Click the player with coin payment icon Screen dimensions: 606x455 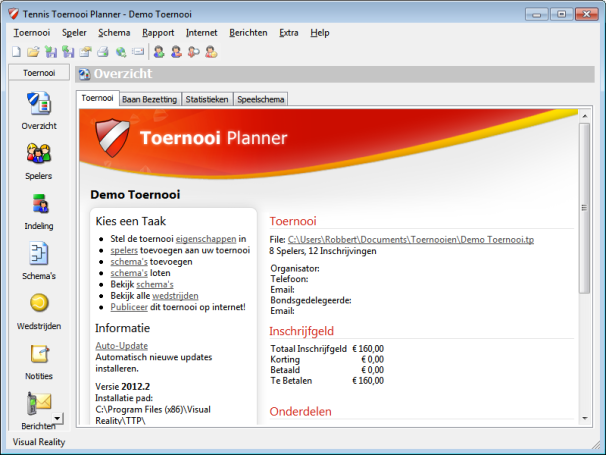(x=211, y=52)
